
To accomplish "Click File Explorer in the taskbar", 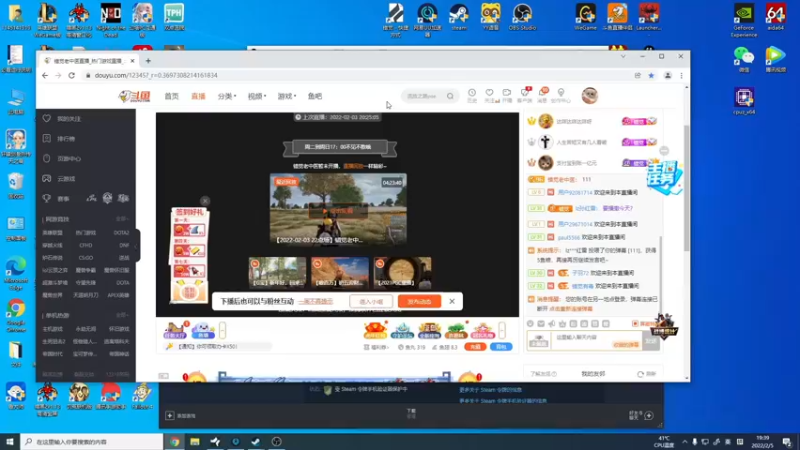I will point(195,442).
